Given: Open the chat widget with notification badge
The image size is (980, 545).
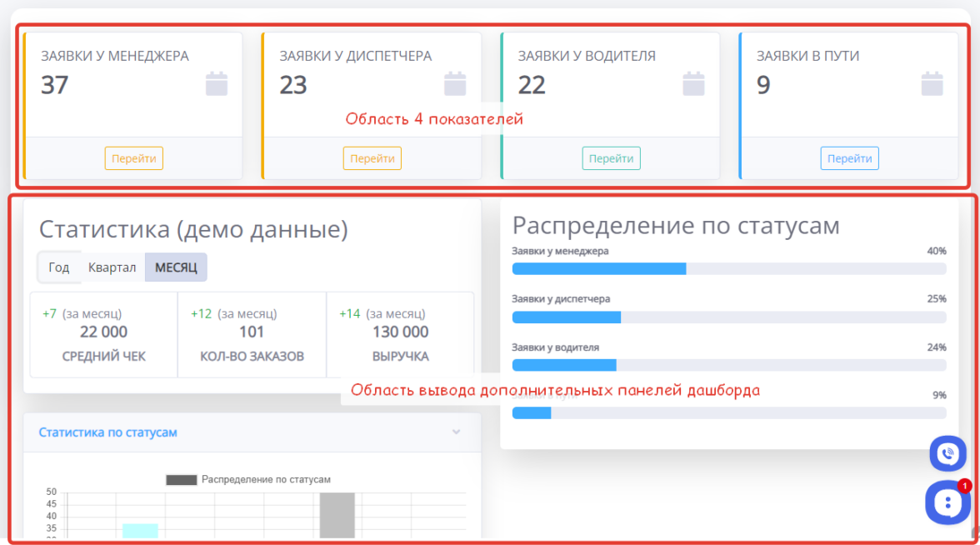Looking at the screenshot, I should [x=947, y=502].
